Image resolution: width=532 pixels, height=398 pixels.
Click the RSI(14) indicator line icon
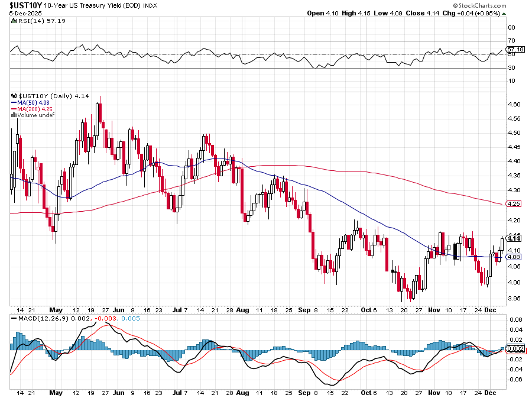(14, 21)
